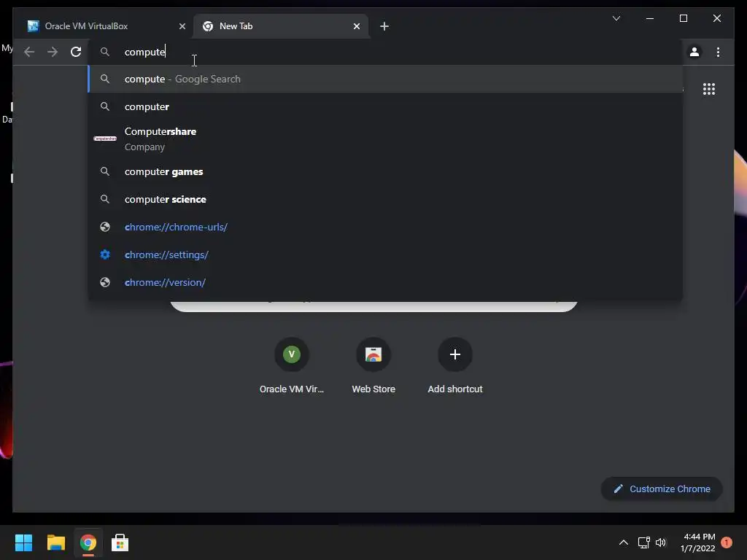Open a new tab with the plus button
This screenshot has height=560, width=747.
pos(384,26)
